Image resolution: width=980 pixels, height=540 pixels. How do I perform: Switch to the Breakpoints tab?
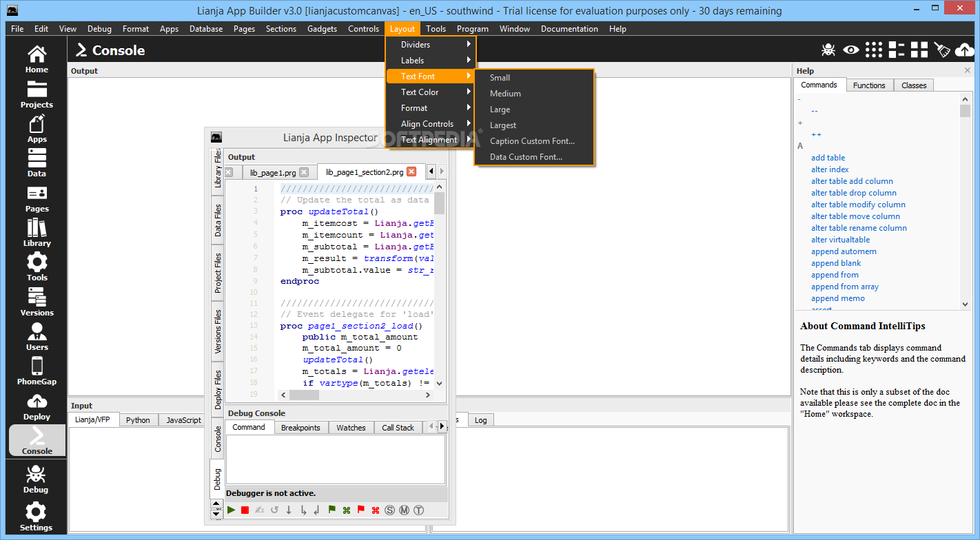(x=300, y=428)
